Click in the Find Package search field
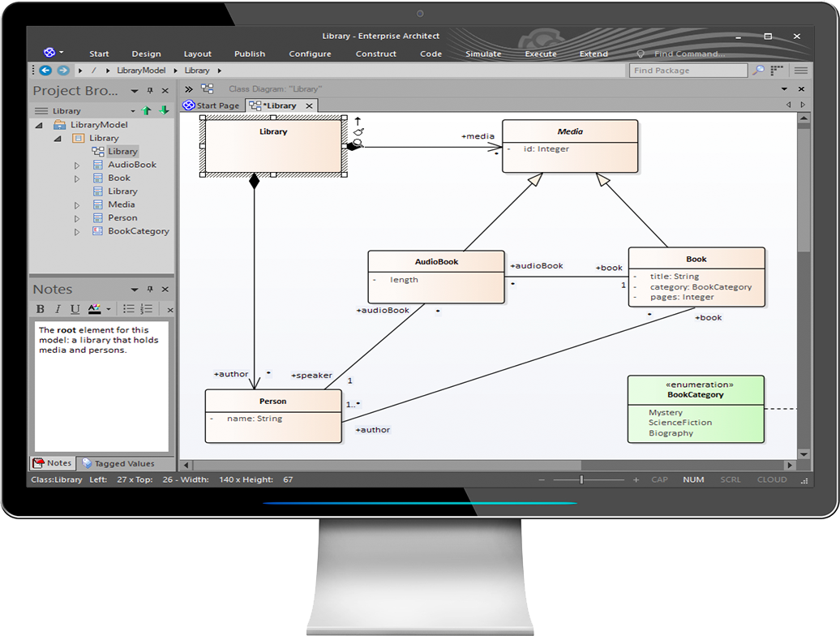Screen dimensions: 840x636 (x=688, y=71)
